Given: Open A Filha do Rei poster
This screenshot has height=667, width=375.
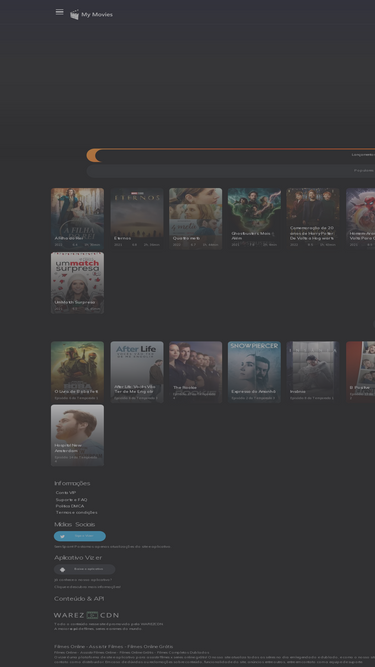Looking at the screenshot, I should click(x=77, y=219).
